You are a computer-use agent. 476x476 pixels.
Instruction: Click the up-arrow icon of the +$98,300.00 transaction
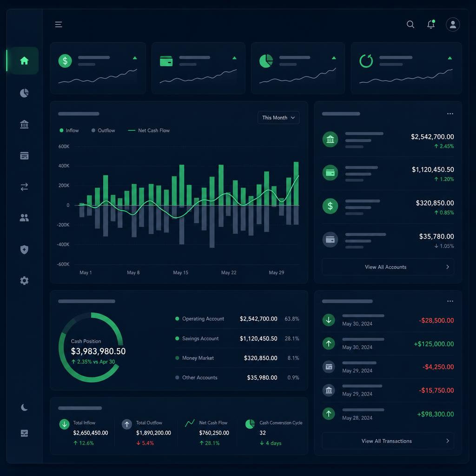pyautogui.click(x=329, y=413)
